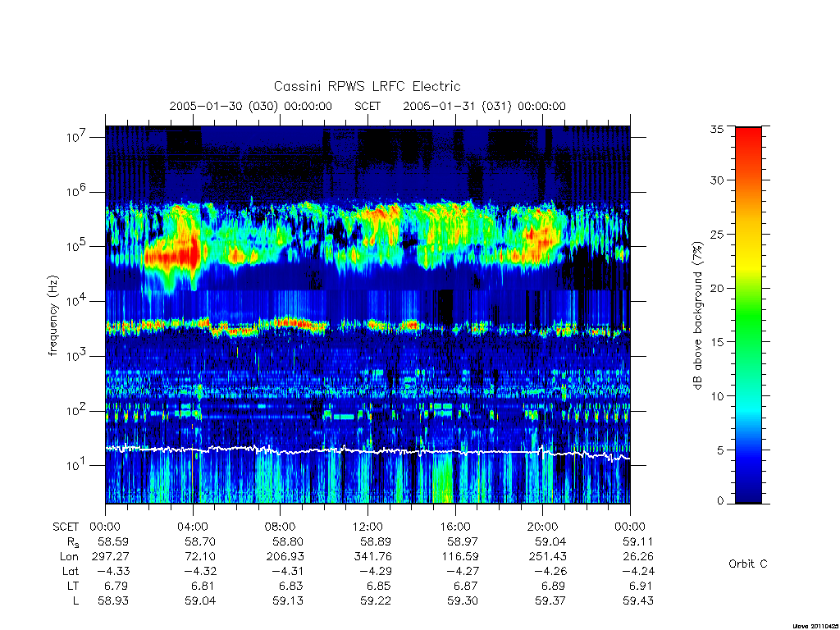
Task: Click the '20:00' time tick label
Action: pyautogui.click(x=543, y=527)
